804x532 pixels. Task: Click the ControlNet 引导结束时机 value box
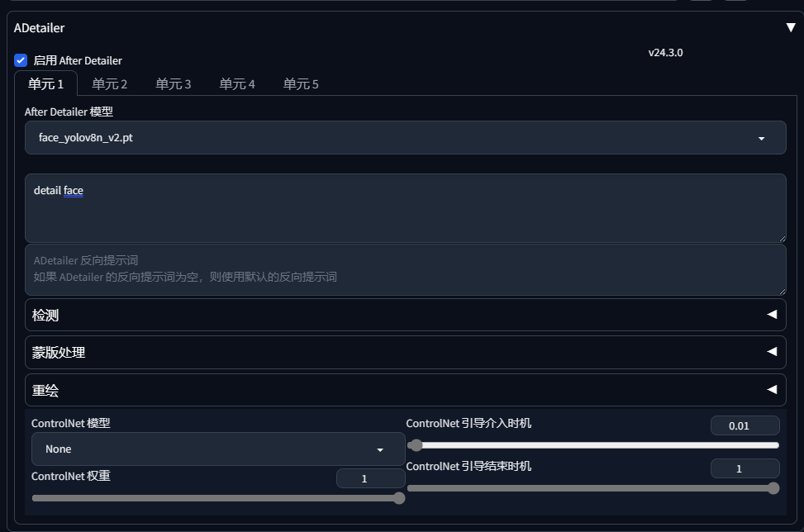745,468
